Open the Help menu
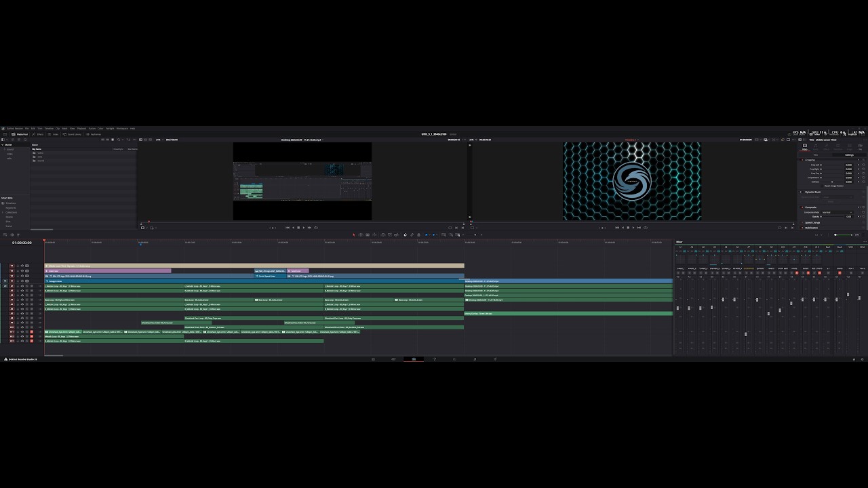The width and height of the screenshot is (868, 488). click(132, 128)
